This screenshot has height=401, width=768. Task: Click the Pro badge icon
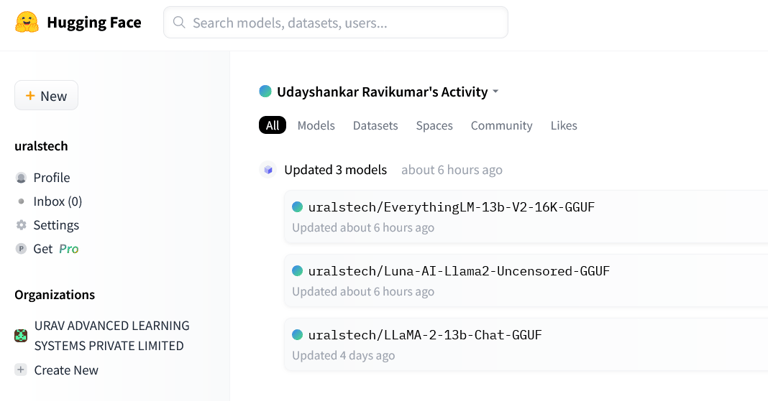click(x=21, y=249)
